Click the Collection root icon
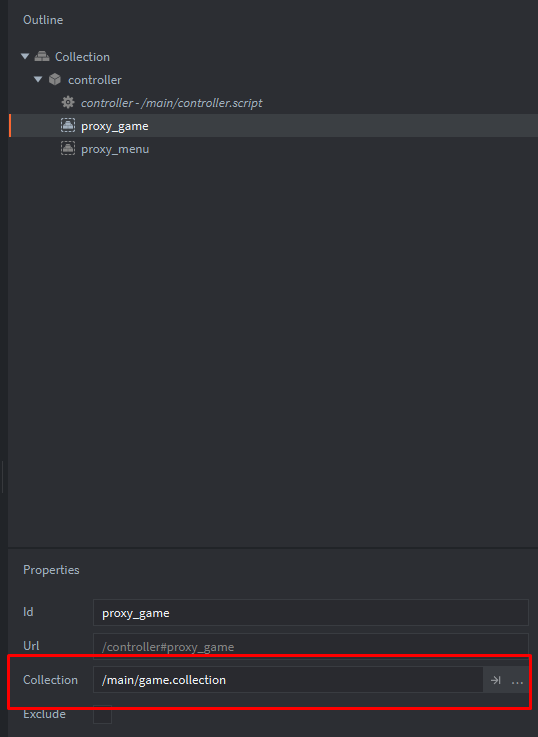 (x=42, y=56)
